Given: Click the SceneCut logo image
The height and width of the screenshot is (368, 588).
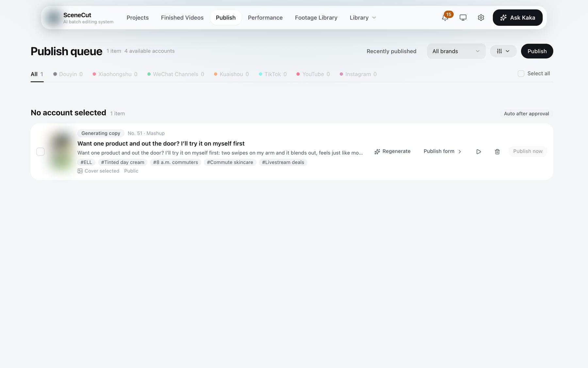Looking at the screenshot, I should (x=53, y=18).
